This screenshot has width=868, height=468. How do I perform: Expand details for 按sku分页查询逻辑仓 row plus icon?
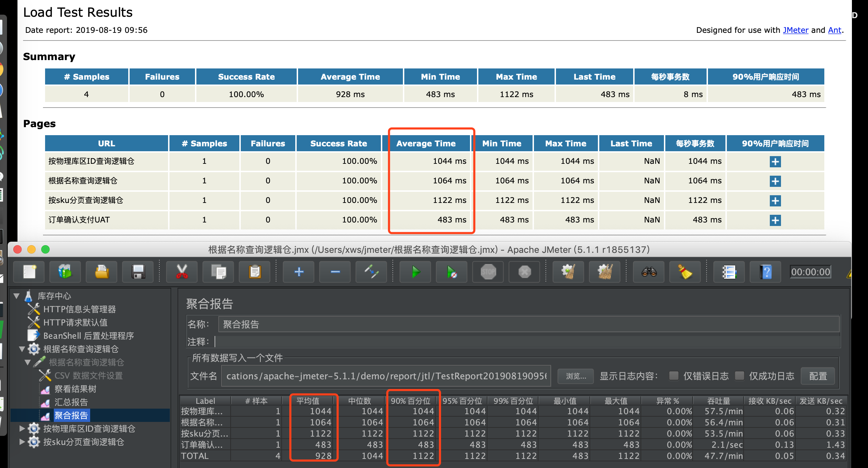(775, 201)
